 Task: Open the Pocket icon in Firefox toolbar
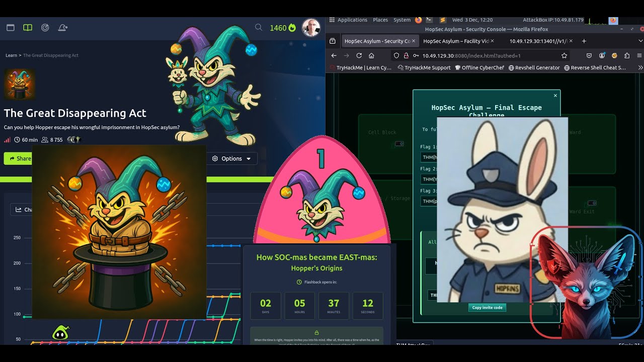click(589, 56)
